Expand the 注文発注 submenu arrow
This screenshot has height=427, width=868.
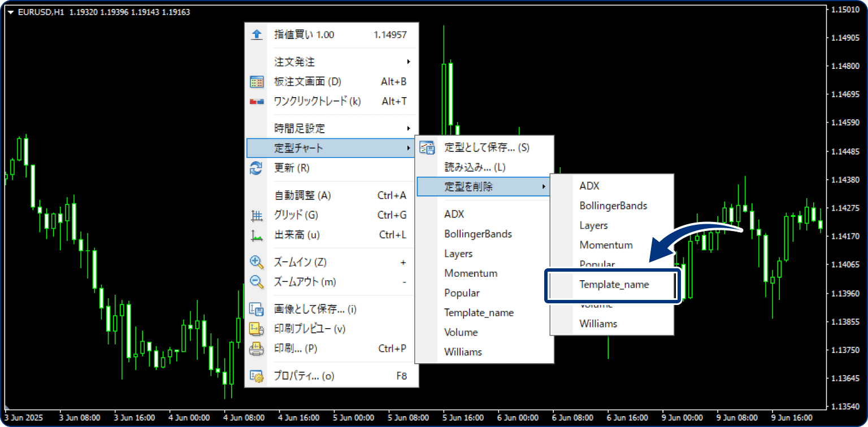408,62
